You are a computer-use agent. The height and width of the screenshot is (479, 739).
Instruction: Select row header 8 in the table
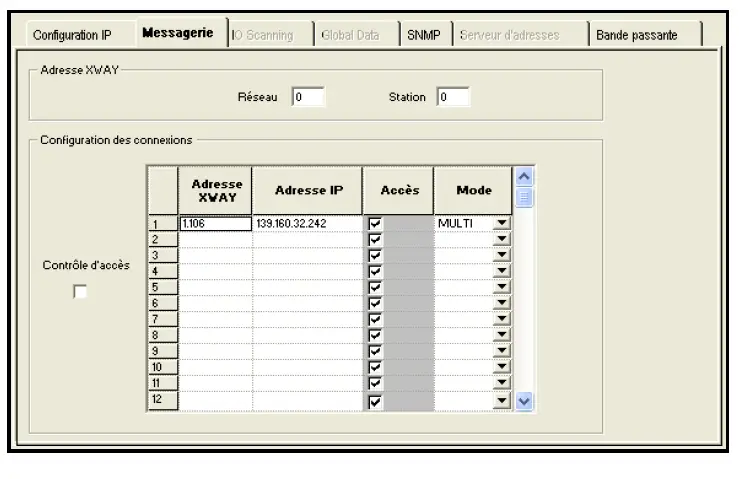(163, 335)
